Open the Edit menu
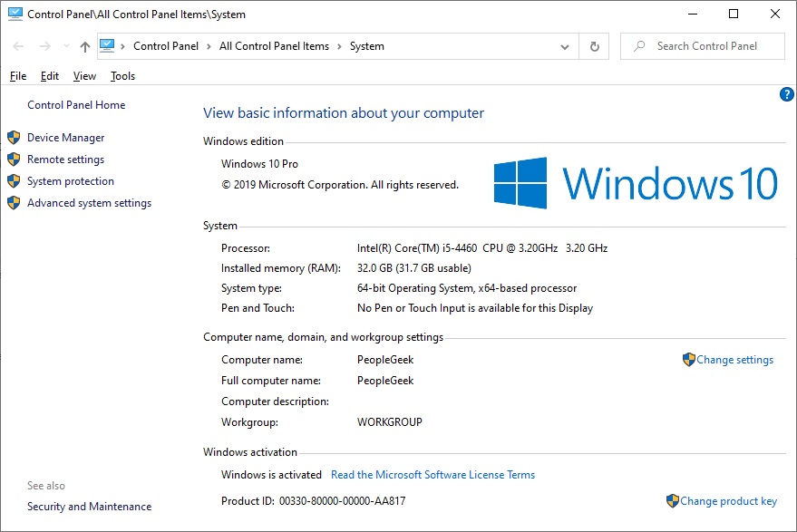 pos(50,76)
